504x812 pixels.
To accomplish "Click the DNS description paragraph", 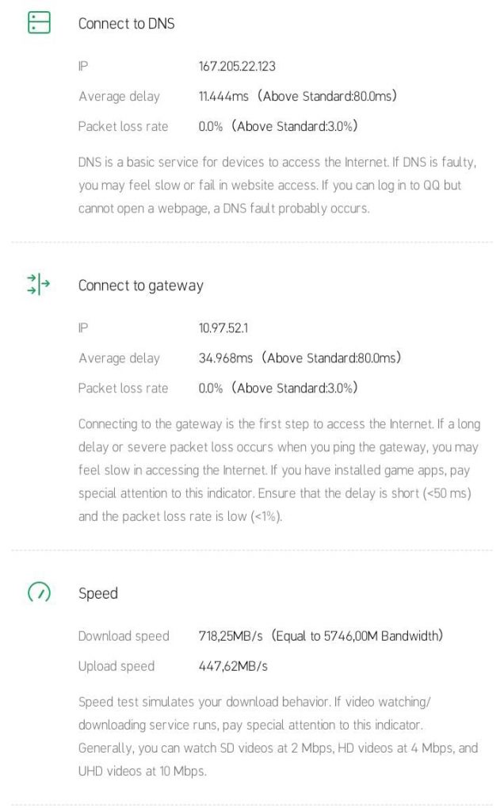I will [x=277, y=186].
